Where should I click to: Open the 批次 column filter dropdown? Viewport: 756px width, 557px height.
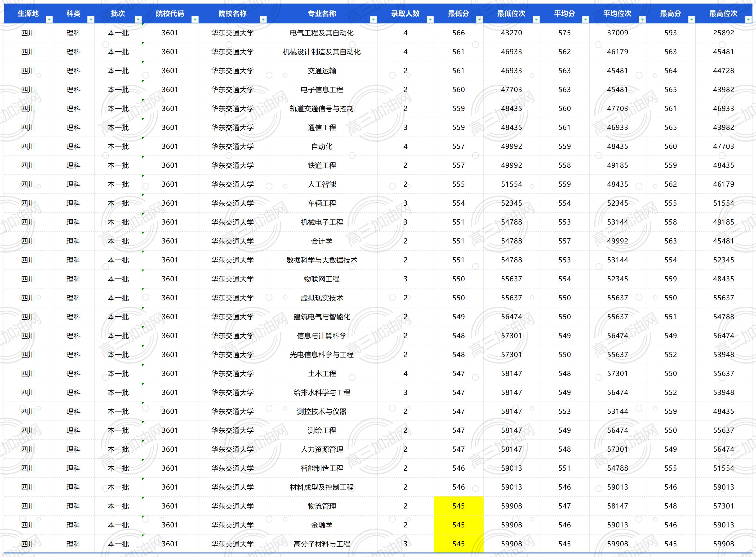(x=138, y=20)
